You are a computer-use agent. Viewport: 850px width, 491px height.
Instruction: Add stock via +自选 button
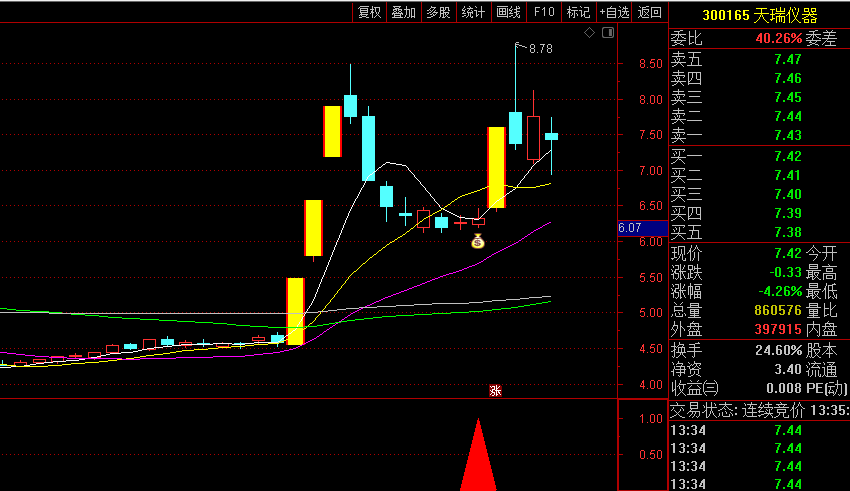click(x=614, y=12)
